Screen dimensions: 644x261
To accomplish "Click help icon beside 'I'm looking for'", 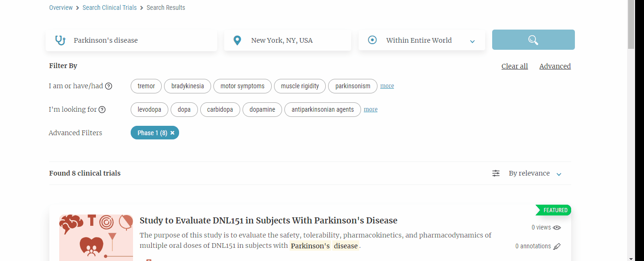I will pos(102,109).
